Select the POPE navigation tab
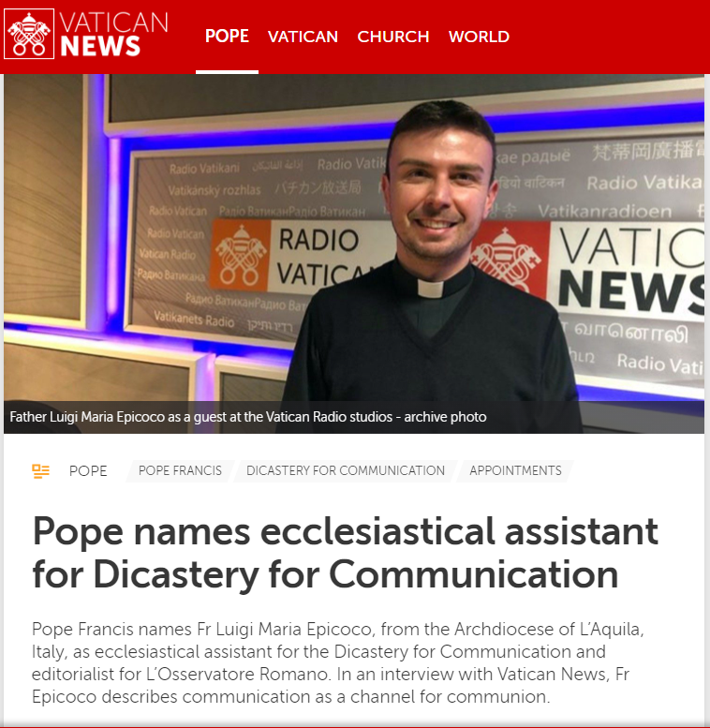The width and height of the screenshot is (710, 728). (x=227, y=37)
